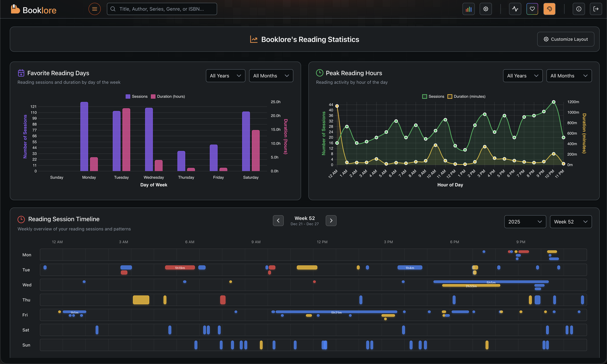Go to previous week in timeline
Image resolution: width=607 pixels, height=364 pixels.
click(x=278, y=221)
